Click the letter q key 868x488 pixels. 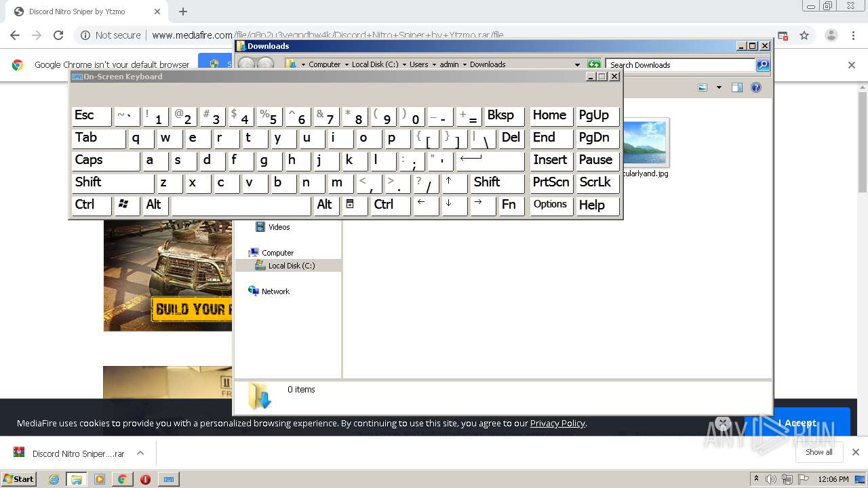[x=141, y=138]
